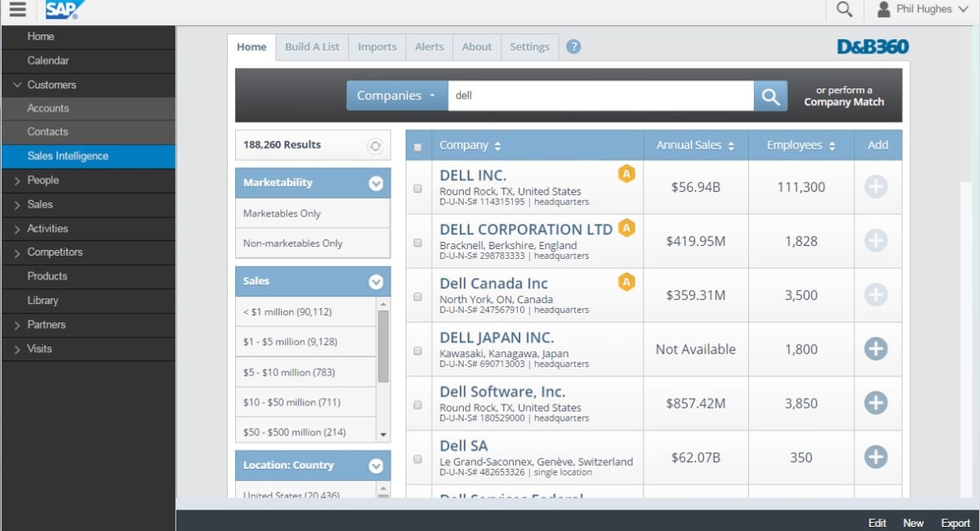Refresh the results count
Image resolution: width=980 pixels, height=531 pixels.
click(x=375, y=145)
